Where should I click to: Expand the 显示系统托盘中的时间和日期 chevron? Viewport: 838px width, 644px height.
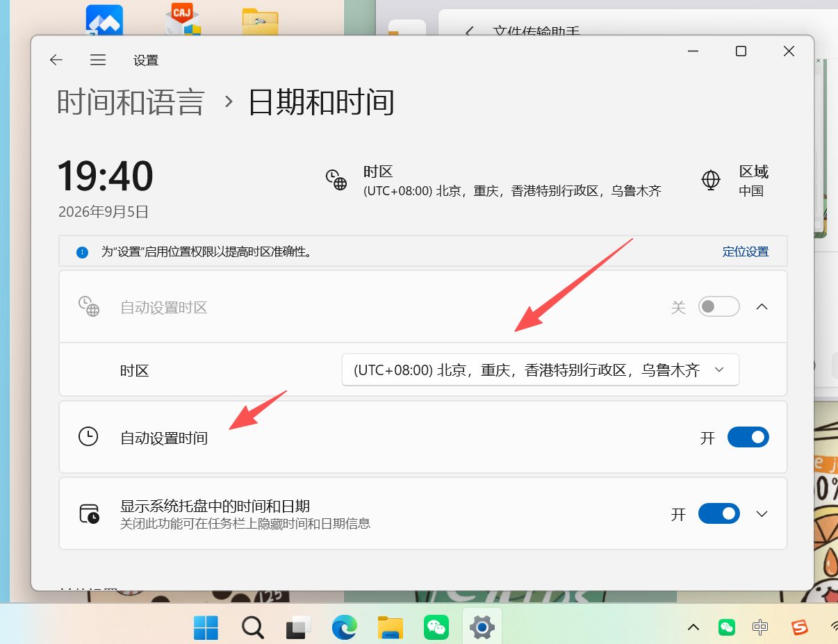[x=762, y=513]
